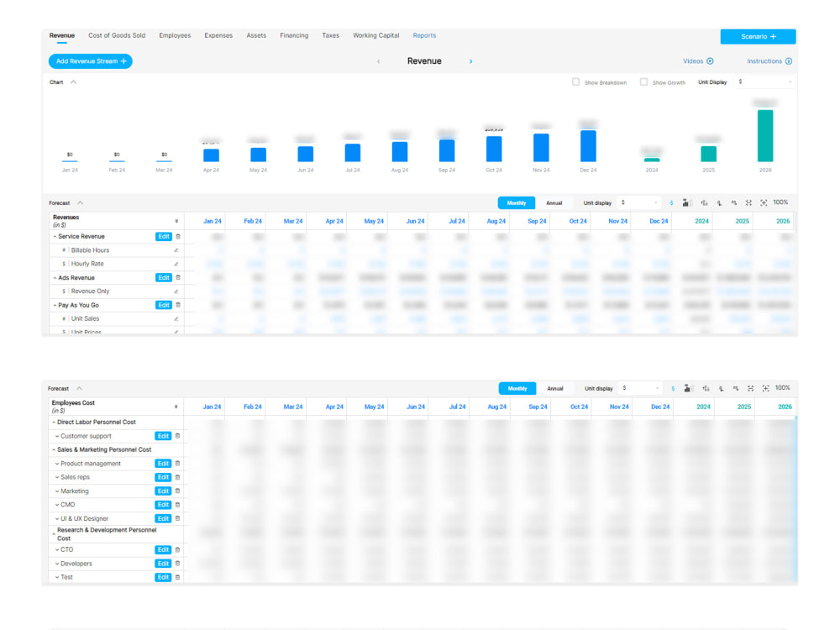
Task: Switch to the Financing tab
Action: tap(294, 35)
